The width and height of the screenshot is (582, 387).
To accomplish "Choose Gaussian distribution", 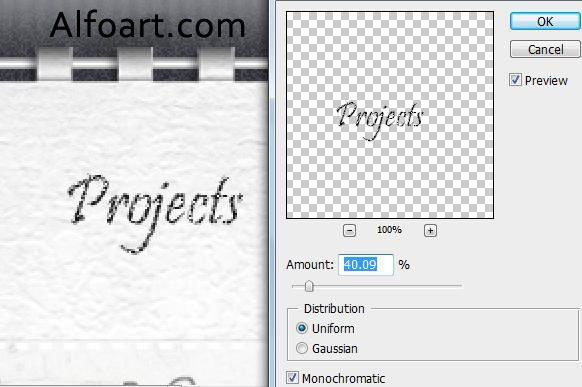I will pos(302,348).
